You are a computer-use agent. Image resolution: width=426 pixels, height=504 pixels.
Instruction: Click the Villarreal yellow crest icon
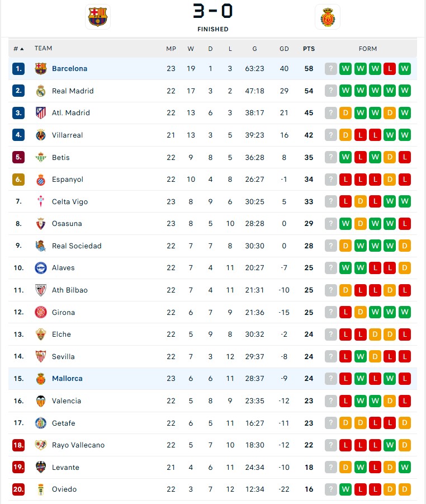pyautogui.click(x=41, y=135)
